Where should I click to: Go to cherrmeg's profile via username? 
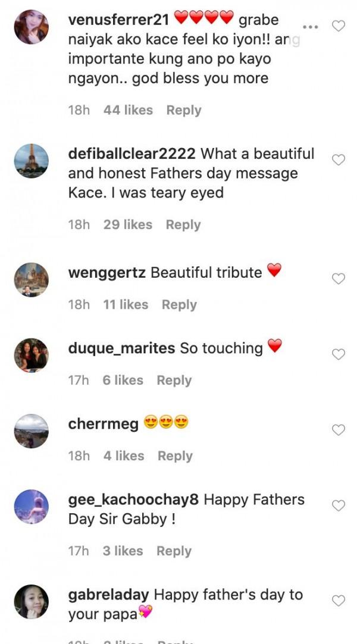tap(104, 423)
